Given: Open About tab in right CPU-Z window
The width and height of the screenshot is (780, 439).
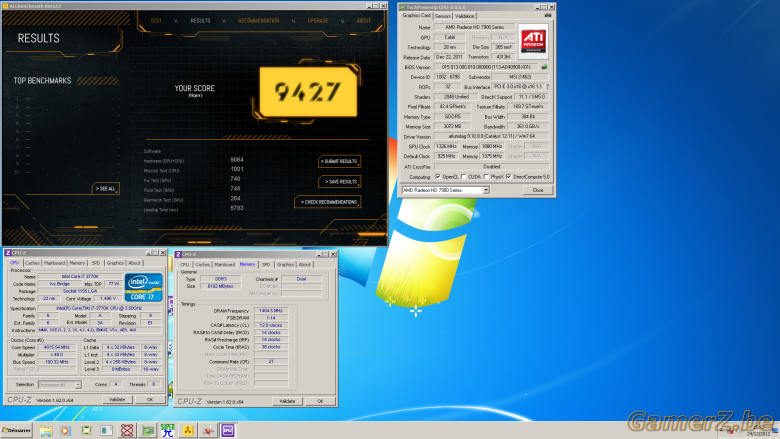Looking at the screenshot, I should 304,265.
